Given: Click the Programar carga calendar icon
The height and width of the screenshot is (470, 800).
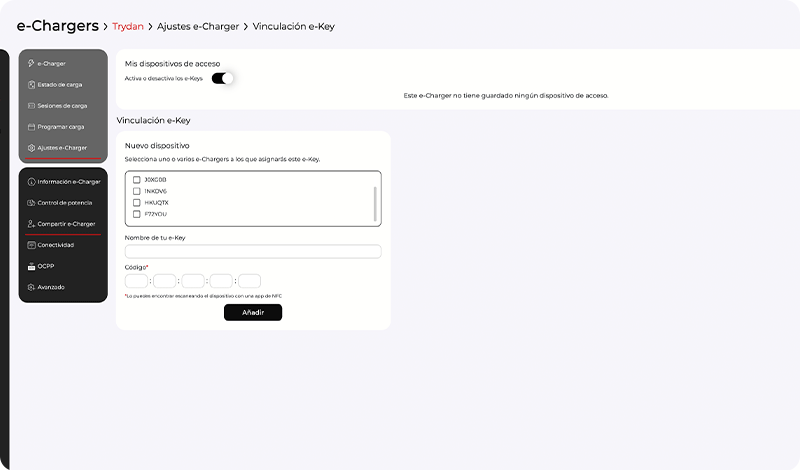Looking at the screenshot, I should (32, 127).
